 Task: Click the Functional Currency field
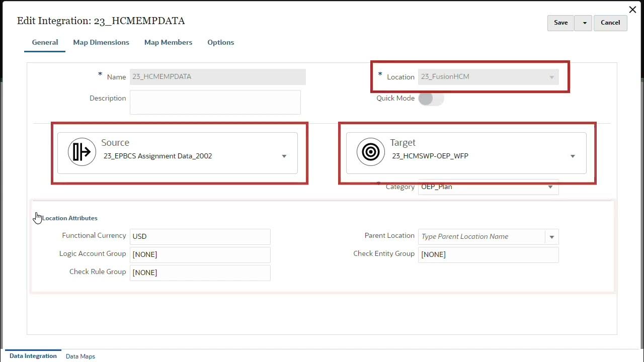pyautogui.click(x=200, y=236)
